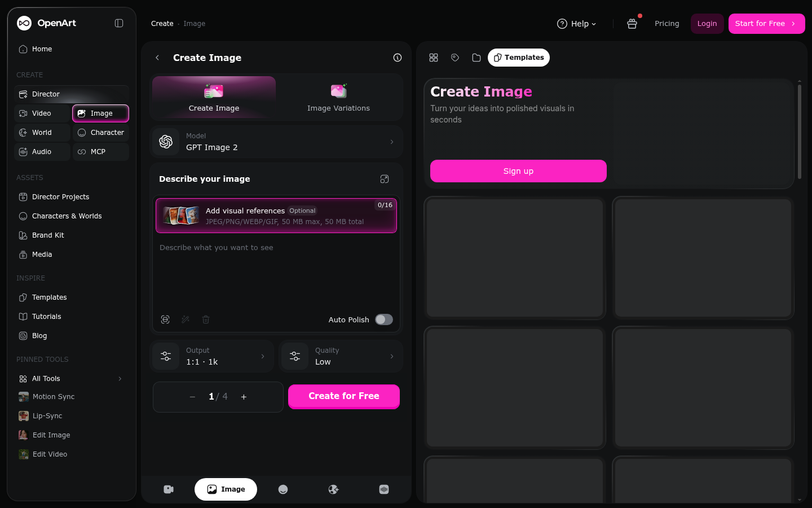Open the Model selector GPT Image 2
The width and height of the screenshot is (812, 508).
click(276, 142)
